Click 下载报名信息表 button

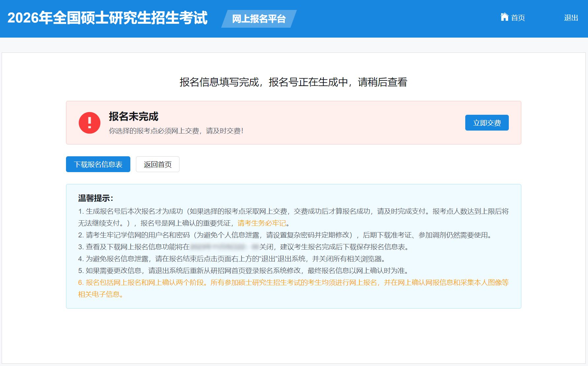pos(98,164)
